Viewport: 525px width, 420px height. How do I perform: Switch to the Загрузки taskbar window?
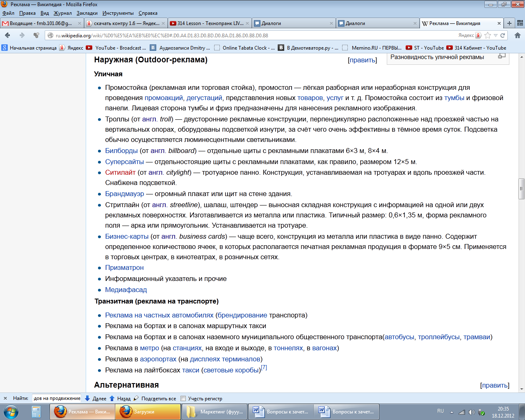pyautogui.click(x=148, y=412)
